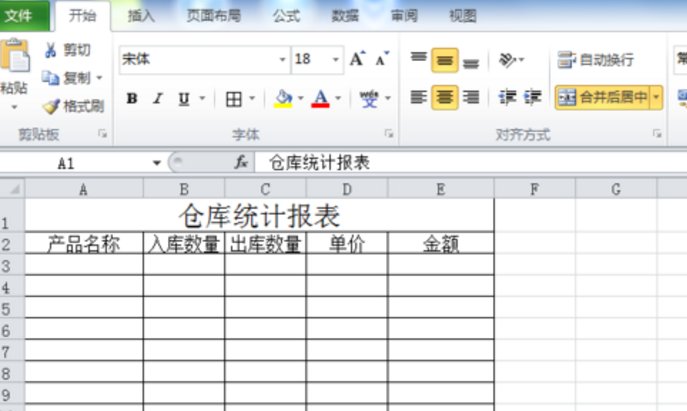Open orientation dropdown arrow
The height and width of the screenshot is (411, 687).
pyautogui.click(x=521, y=60)
